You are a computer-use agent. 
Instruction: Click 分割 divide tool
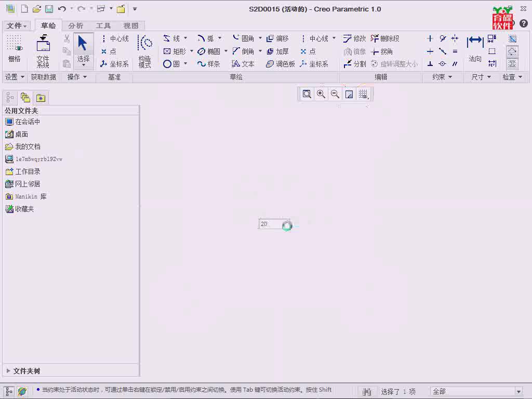(x=354, y=64)
